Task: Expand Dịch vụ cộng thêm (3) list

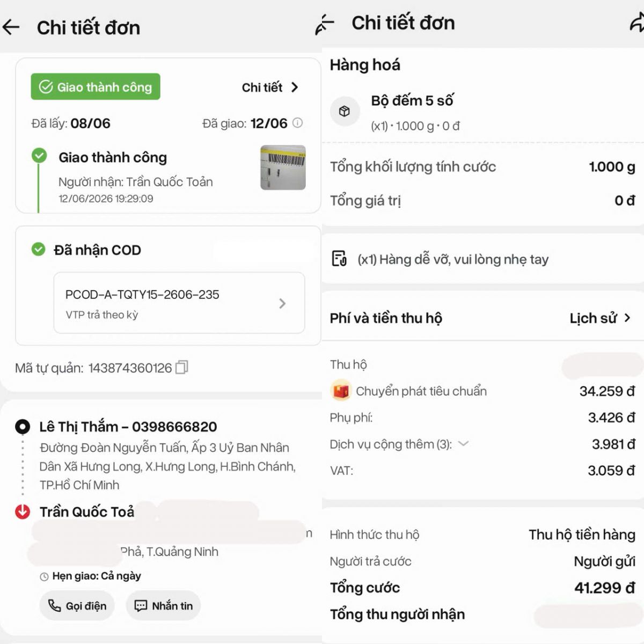Action: click(464, 444)
